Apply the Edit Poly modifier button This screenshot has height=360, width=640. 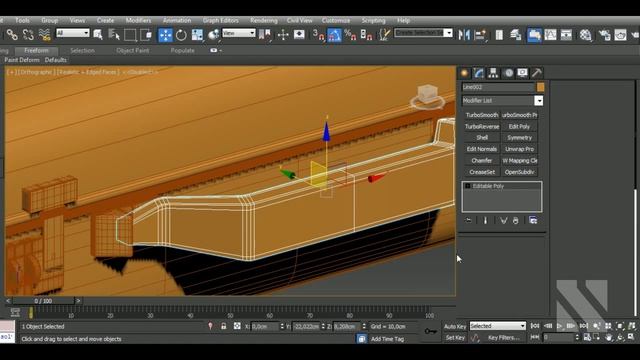click(x=519, y=127)
